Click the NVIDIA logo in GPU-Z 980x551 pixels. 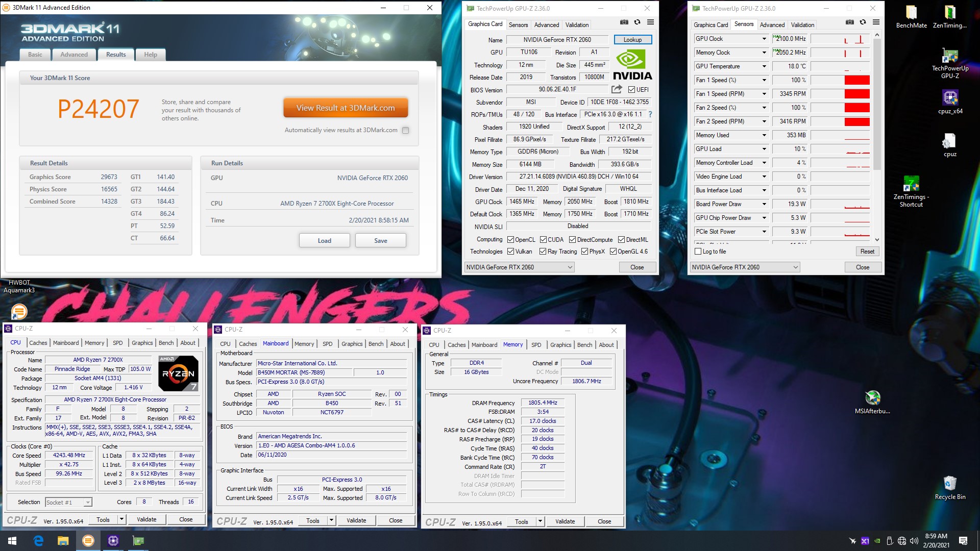coord(632,65)
